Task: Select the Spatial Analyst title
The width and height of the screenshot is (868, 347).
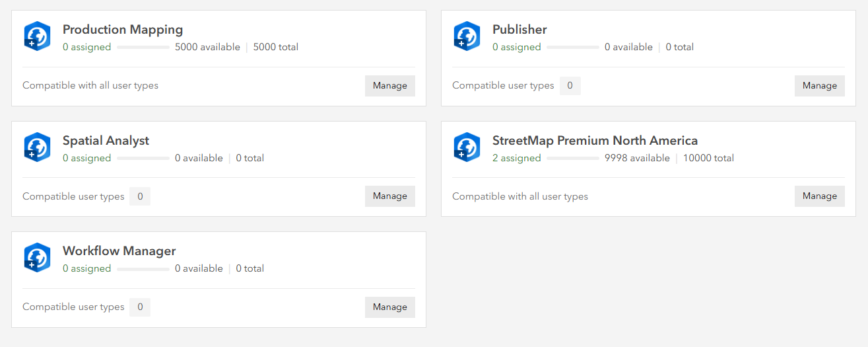Action: point(106,140)
